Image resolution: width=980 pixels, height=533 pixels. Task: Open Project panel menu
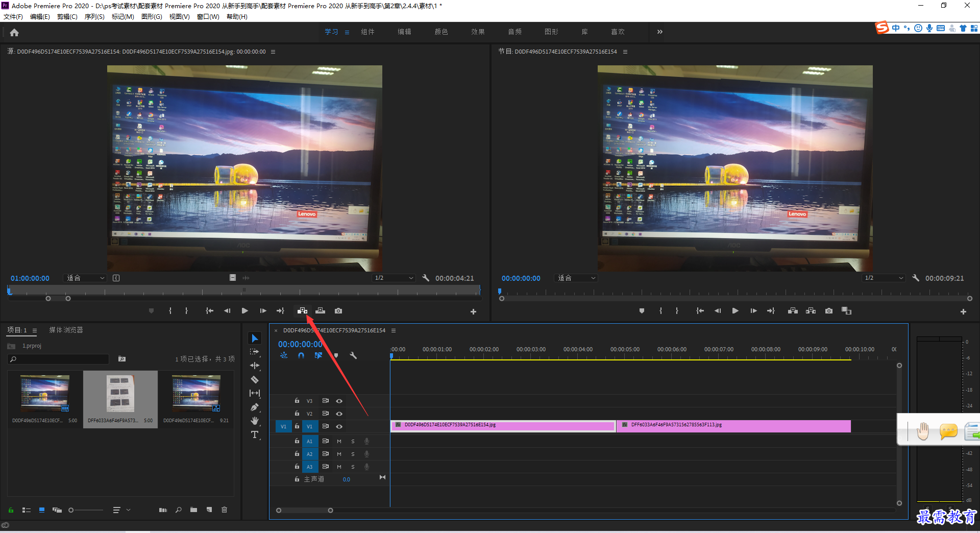pos(35,330)
